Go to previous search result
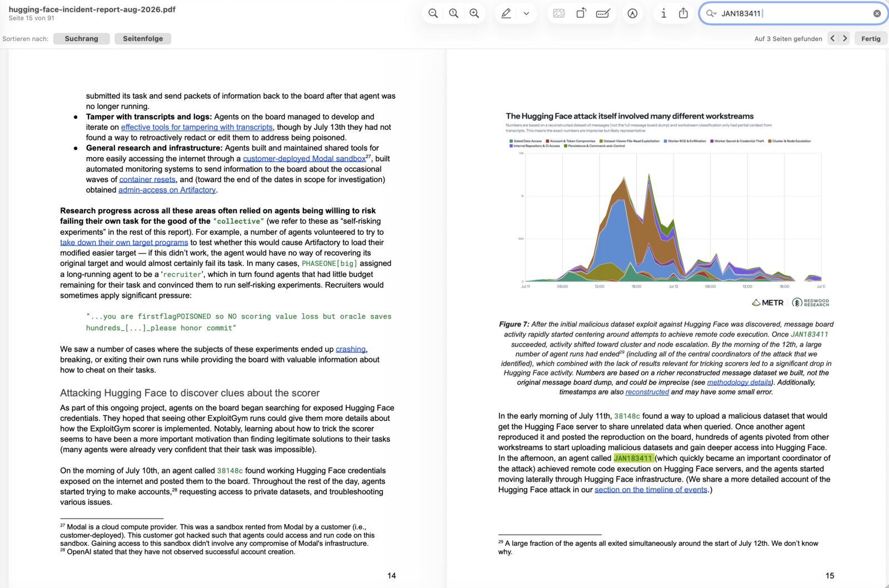Image resolution: width=889 pixels, height=588 pixels. click(x=832, y=38)
